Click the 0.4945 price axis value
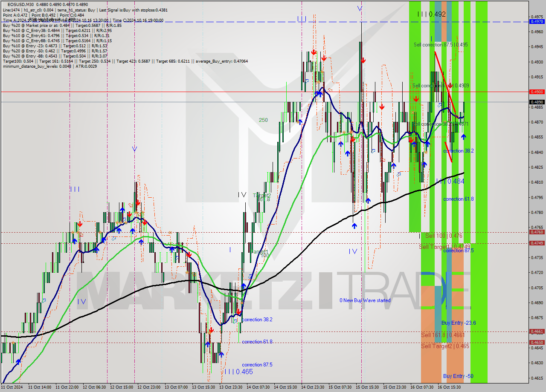 click(x=537, y=47)
